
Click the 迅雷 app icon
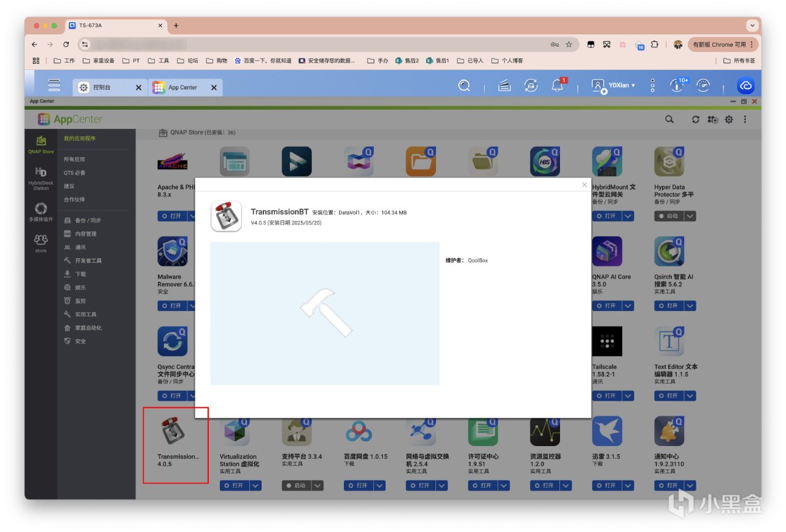coord(607,431)
